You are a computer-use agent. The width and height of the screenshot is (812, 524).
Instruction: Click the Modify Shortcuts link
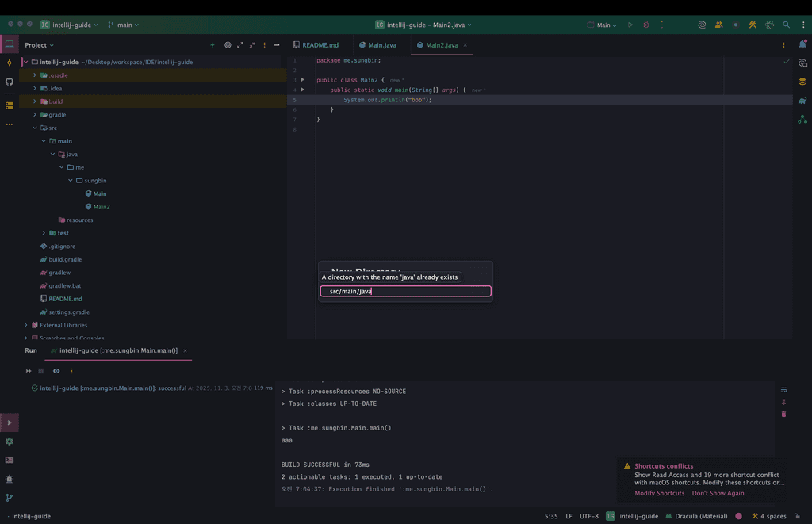click(659, 493)
